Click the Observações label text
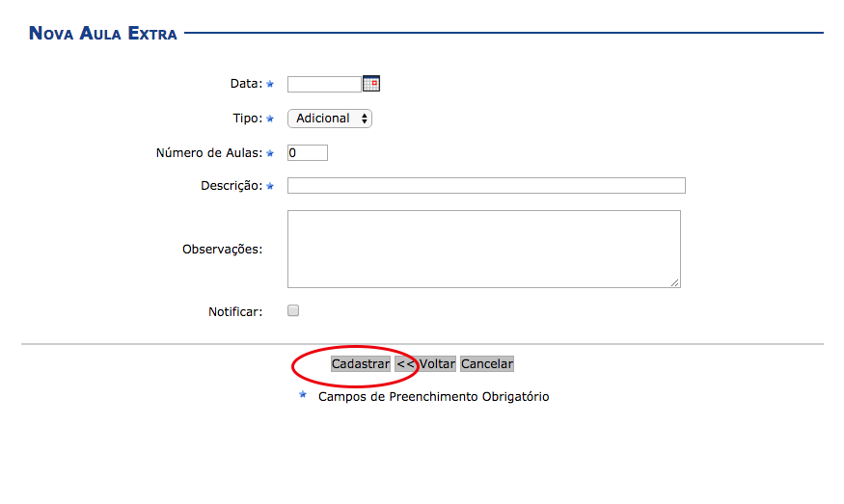The width and height of the screenshot is (844, 504). click(x=222, y=249)
